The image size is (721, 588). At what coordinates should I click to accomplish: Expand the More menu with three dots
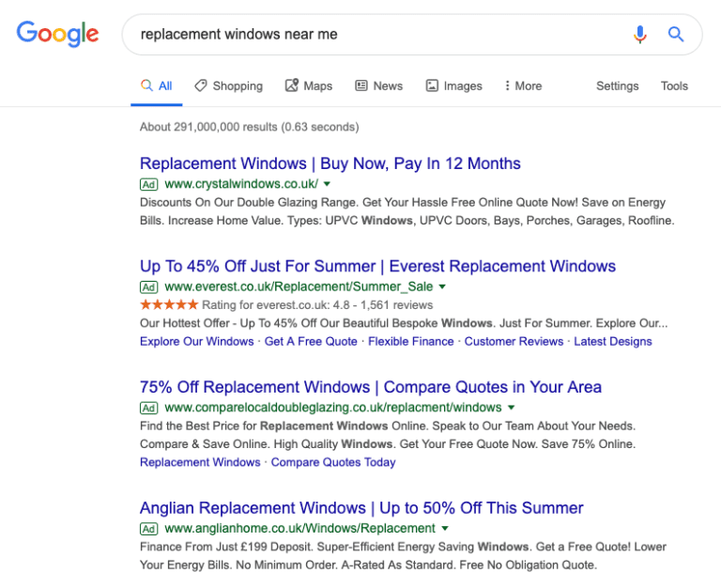tap(523, 86)
